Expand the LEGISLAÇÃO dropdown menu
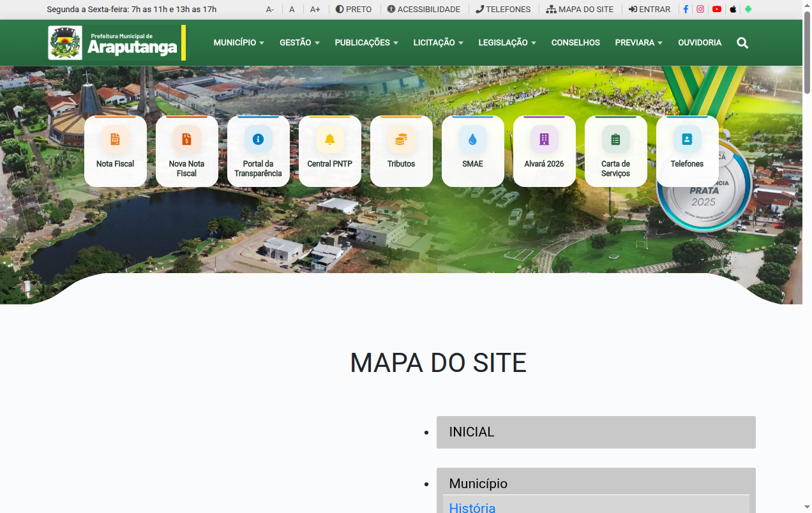The width and height of the screenshot is (812, 513). [507, 43]
